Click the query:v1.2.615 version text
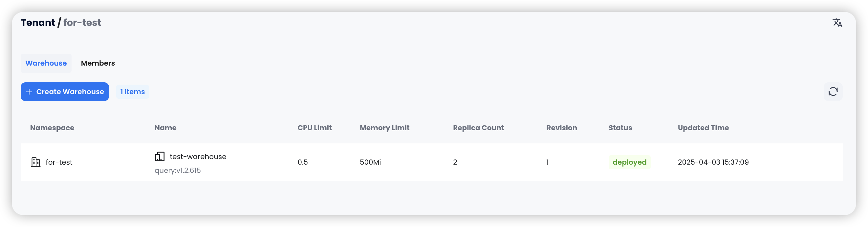Image resolution: width=868 pixels, height=227 pixels. click(x=178, y=171)
